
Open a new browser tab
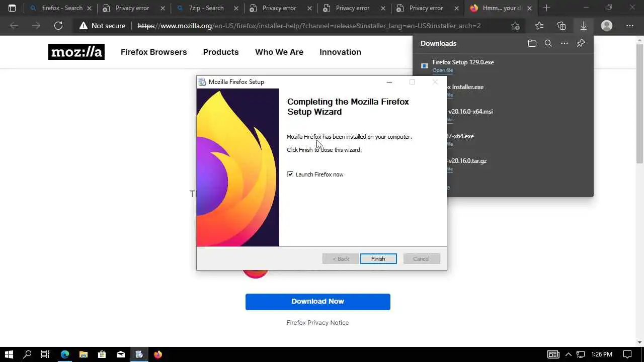546,8
